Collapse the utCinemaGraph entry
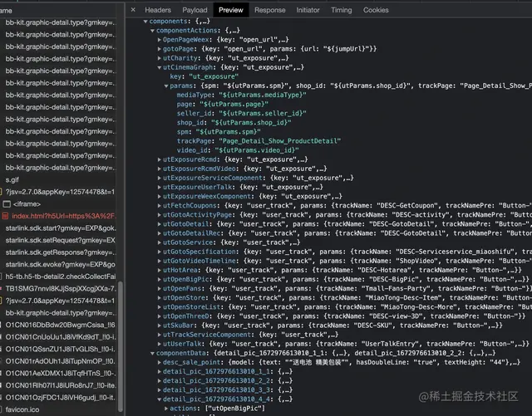 (159, 67)
